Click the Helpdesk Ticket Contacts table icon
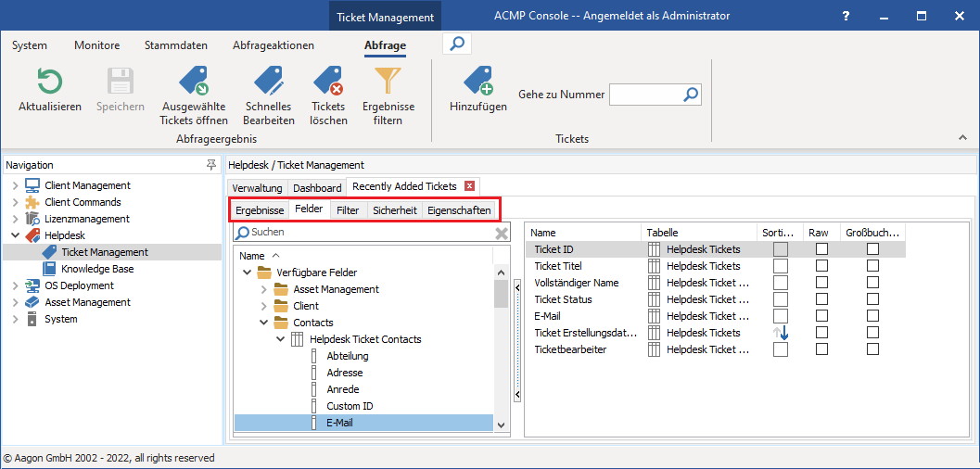Viewport: 980px width, 469px height. (298, 340)
